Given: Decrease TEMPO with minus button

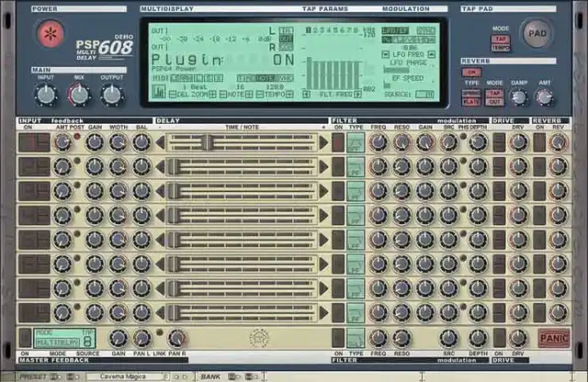Looking at the screenshot, I should [x=259, y=95].
